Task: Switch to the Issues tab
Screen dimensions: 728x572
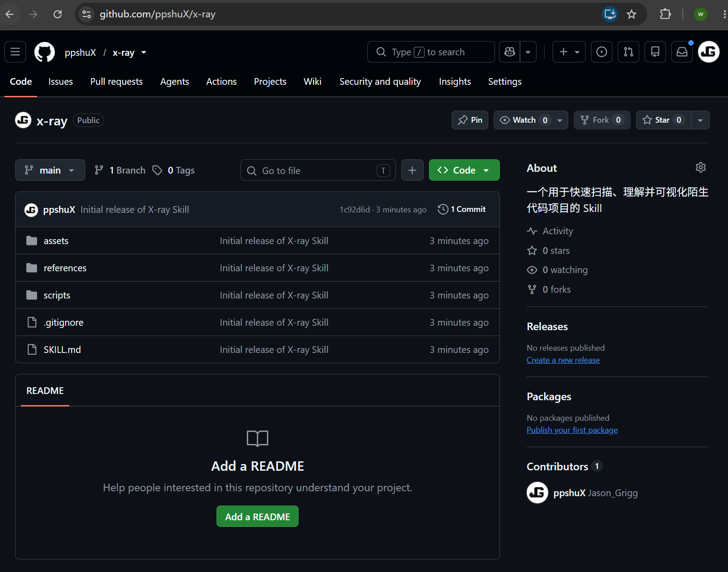Action: pyautogui.click(x=61, y=82)
